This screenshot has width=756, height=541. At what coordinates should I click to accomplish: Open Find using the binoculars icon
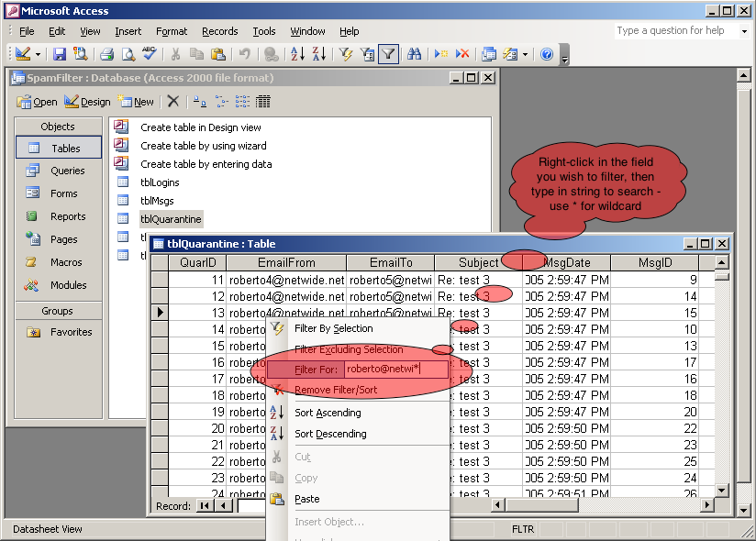click(414, 54)
